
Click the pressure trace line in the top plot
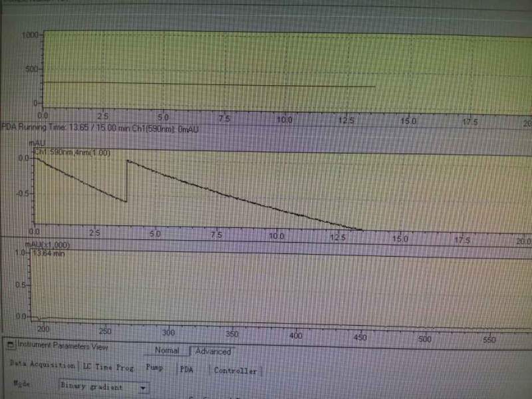(209, 84)
